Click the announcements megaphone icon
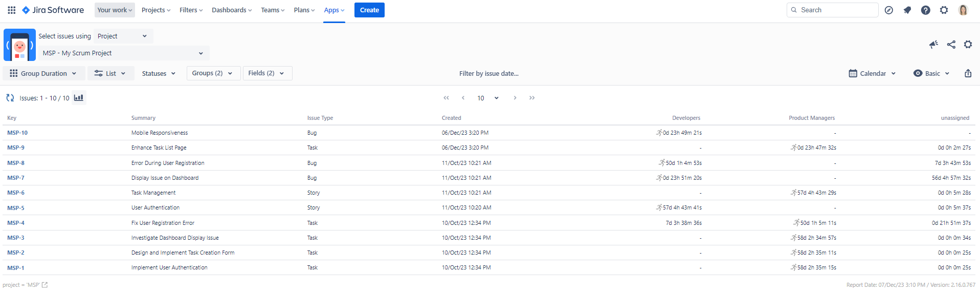 point(933,45)
